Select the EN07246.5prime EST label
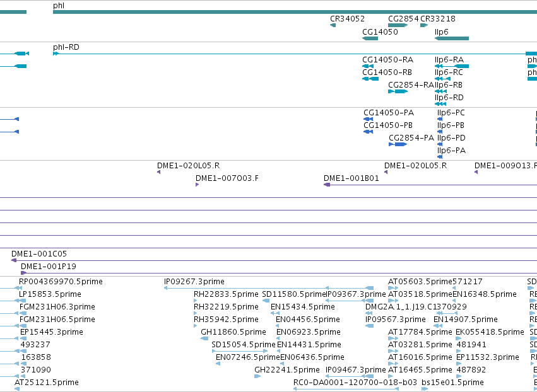The height and width of the screenshot is (392, 537). (x=248, y=357)
